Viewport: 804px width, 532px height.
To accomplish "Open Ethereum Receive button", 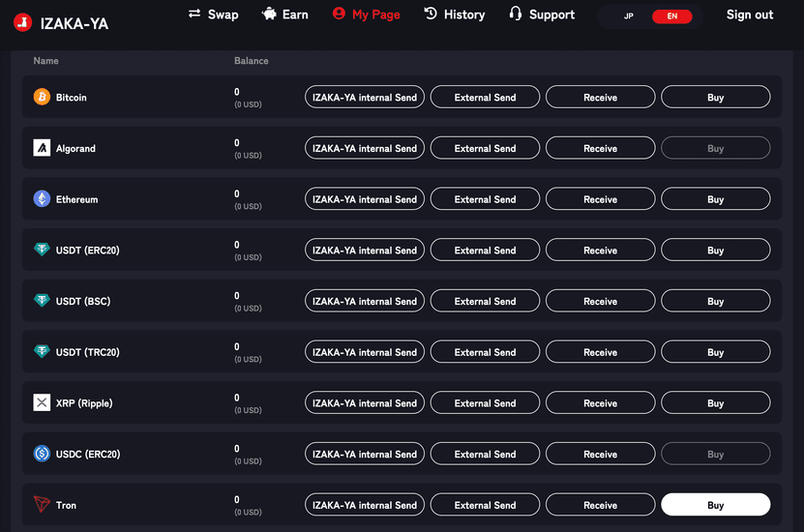I will (x=601, y=199).
